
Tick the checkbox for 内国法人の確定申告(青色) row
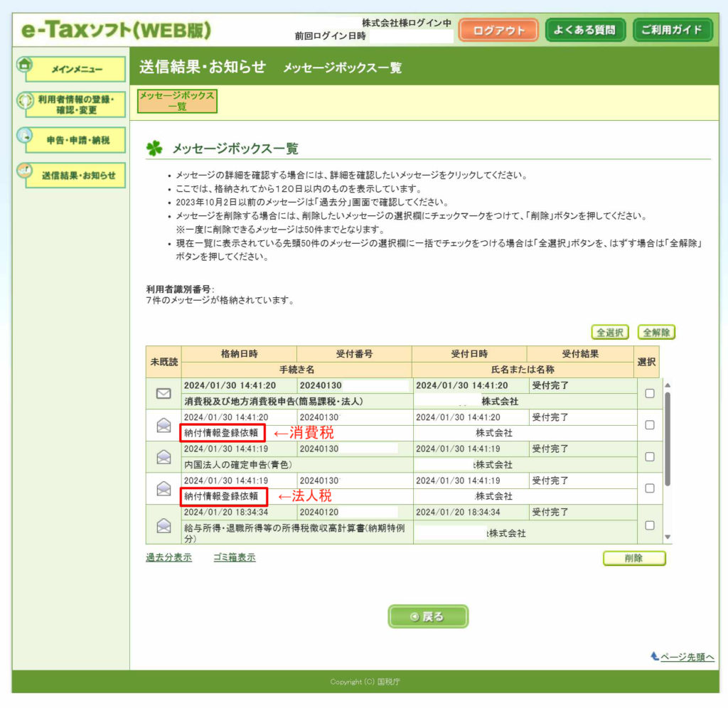tap(648, 457)
